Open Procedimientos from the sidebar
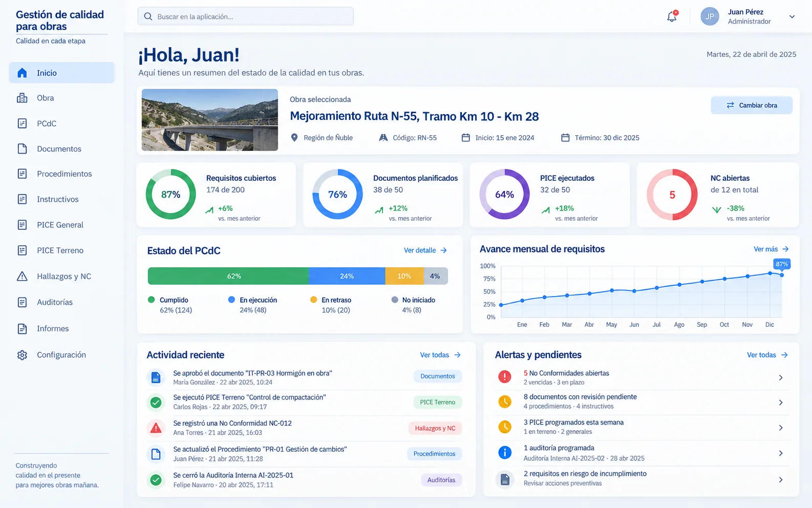The image size is (812, 508). click(61, 174)
